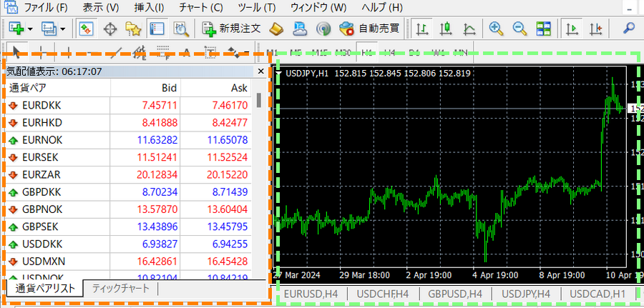Open the 挿入(I) menu
The width and height of the screenshot is (644, 308).
click(149, 7)
